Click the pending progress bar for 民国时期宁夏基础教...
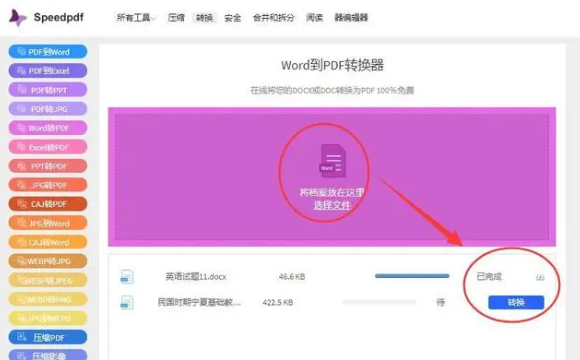580x360 pixels. click(x=380, y=302)
